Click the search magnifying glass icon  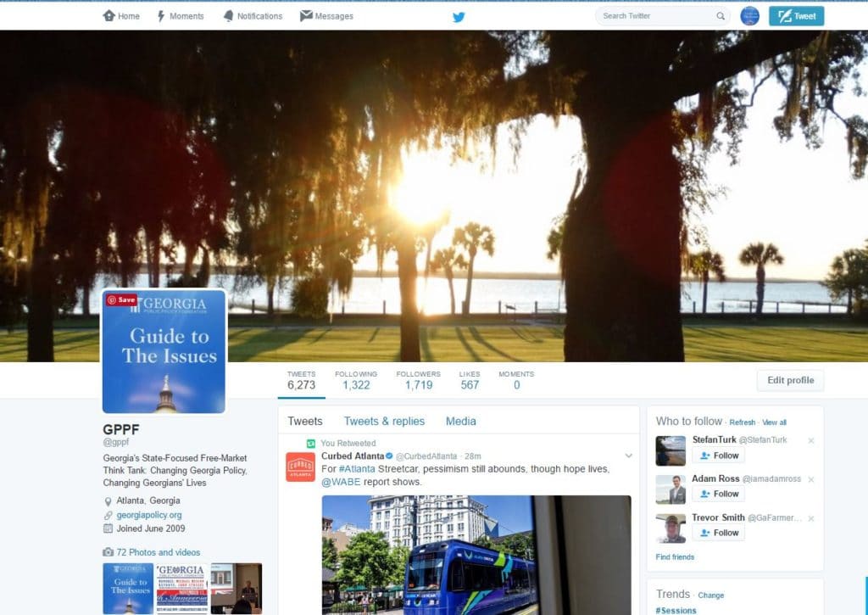pyautogui.click(x=721, y=16)
